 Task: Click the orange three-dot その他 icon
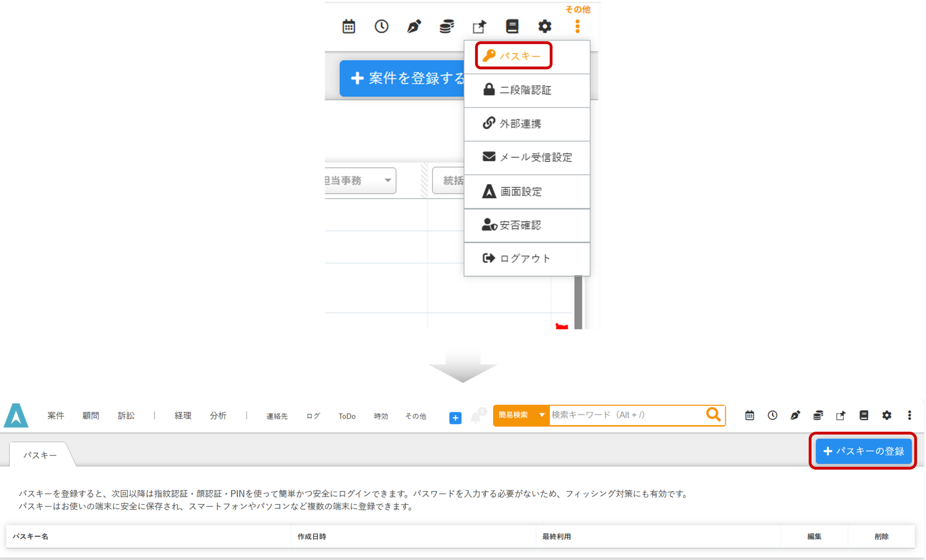tap(577, 26)
